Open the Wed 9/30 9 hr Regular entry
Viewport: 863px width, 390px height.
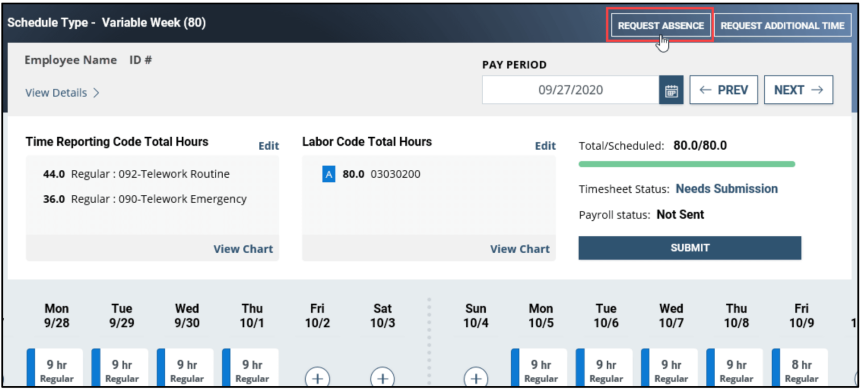[185, 368]
